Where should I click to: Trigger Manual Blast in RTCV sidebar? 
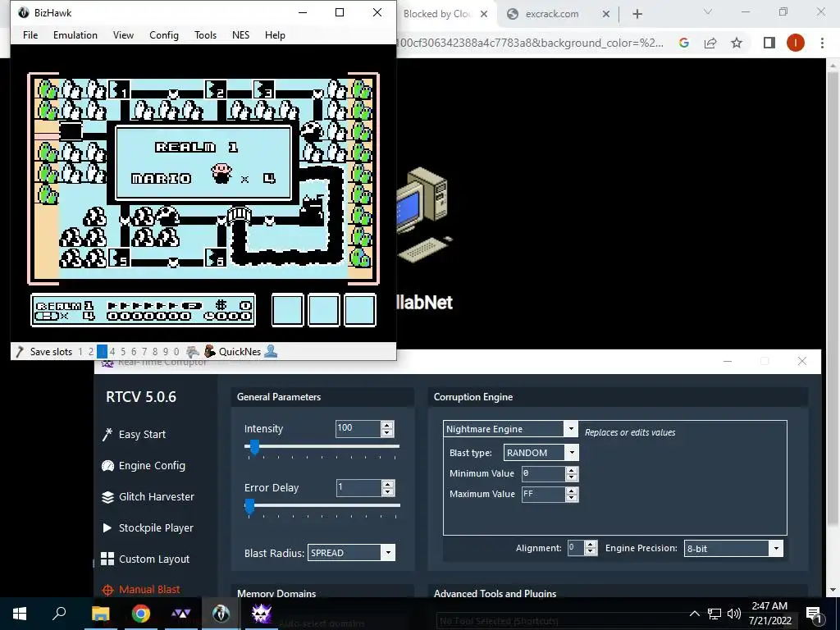(x=141, y=589)
